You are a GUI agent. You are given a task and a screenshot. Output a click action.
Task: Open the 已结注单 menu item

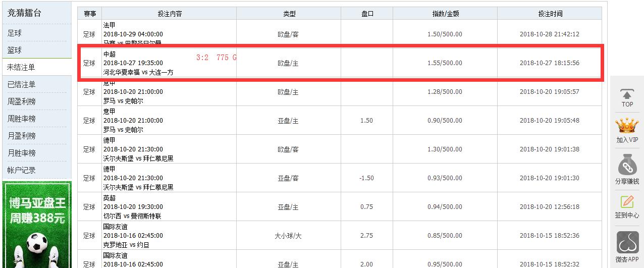coord(21,84)
